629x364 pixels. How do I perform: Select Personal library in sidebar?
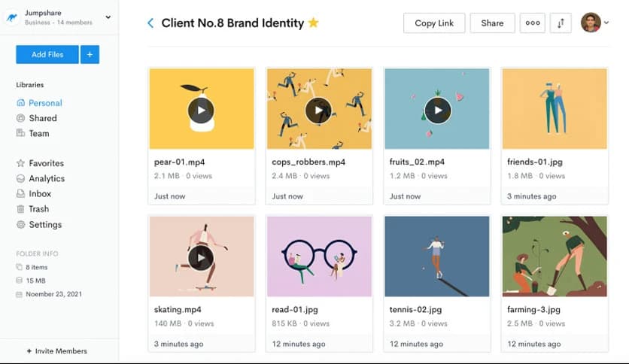(x=45, y=103)
